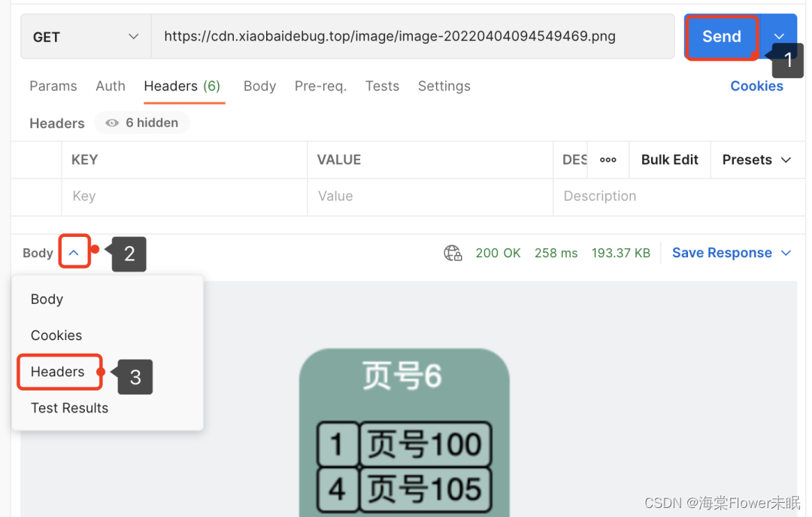Choose Headers in the response view menu

point(58,372)
